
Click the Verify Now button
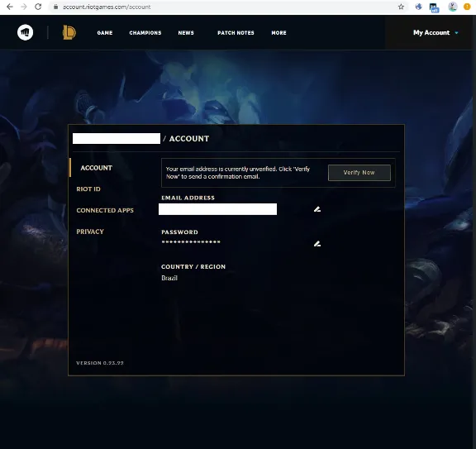(359, 173)
